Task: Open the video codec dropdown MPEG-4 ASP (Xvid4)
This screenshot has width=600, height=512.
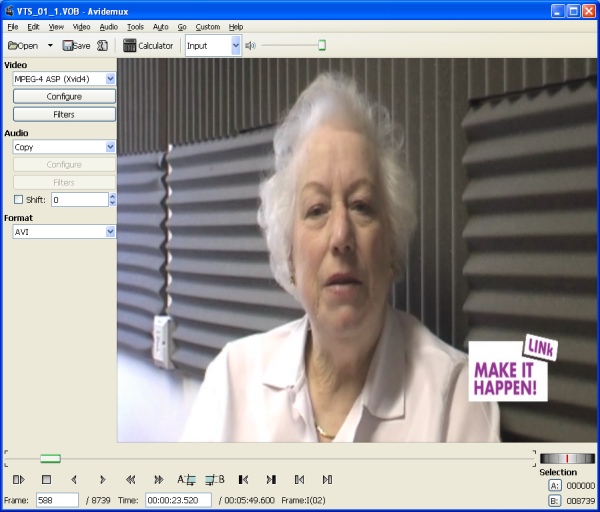Action: tap(64, 79)
